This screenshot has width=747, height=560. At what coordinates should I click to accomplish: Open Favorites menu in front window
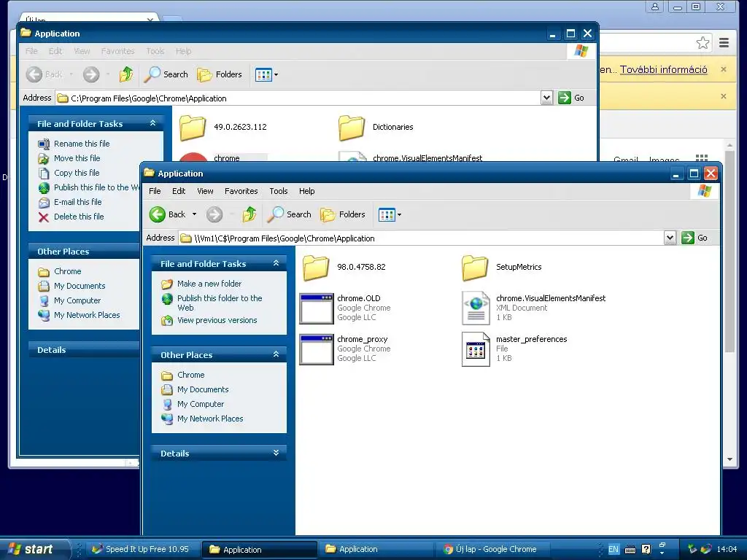click(241, 191)
